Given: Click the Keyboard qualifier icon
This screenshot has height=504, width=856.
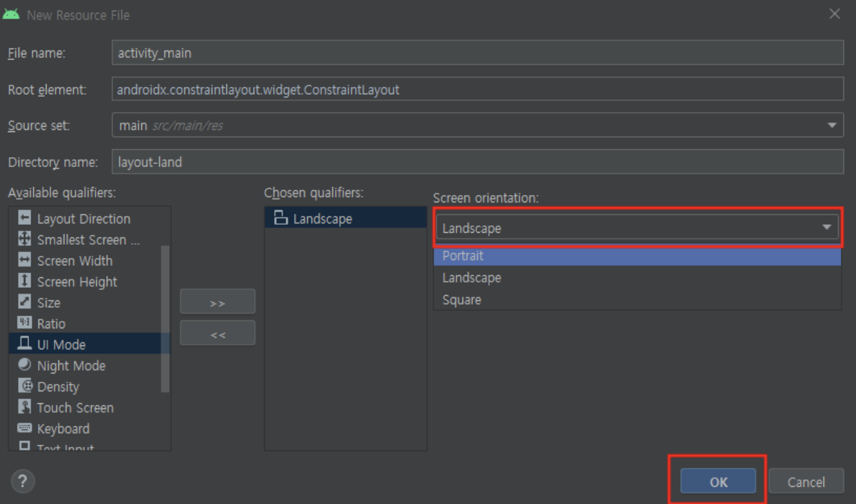Looking at the screenshot, I should click(25, 428).
